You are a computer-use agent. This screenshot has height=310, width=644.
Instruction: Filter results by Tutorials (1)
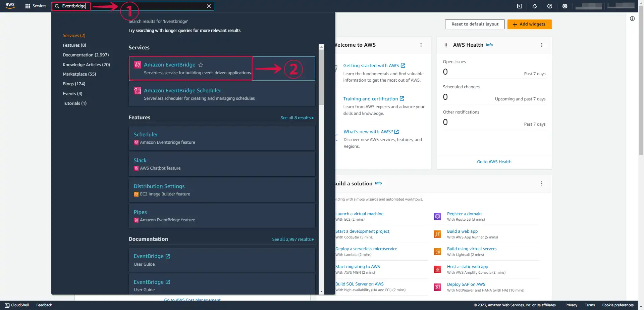[74, 103]
